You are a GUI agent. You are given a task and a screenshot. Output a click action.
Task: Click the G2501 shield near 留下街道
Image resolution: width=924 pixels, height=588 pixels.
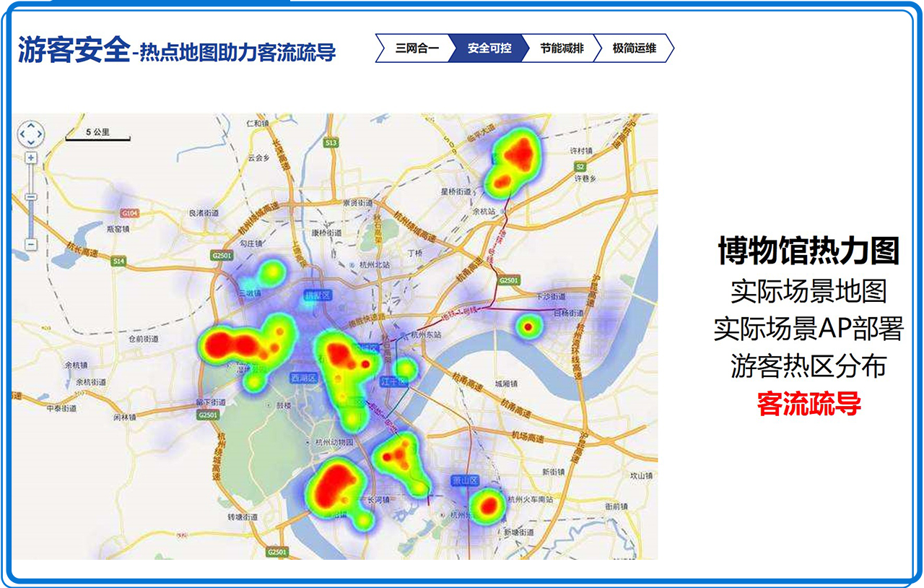[x=206, y=415]
